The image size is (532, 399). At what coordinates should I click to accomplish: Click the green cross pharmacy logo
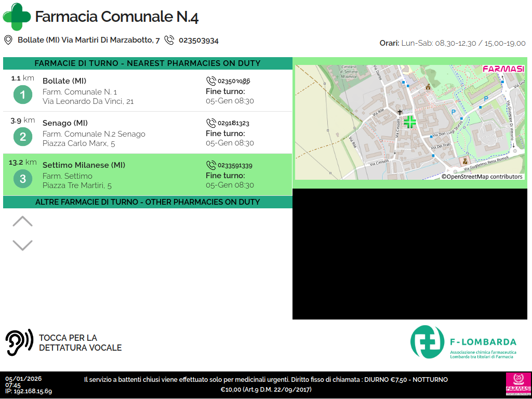(x=17, y=17)
